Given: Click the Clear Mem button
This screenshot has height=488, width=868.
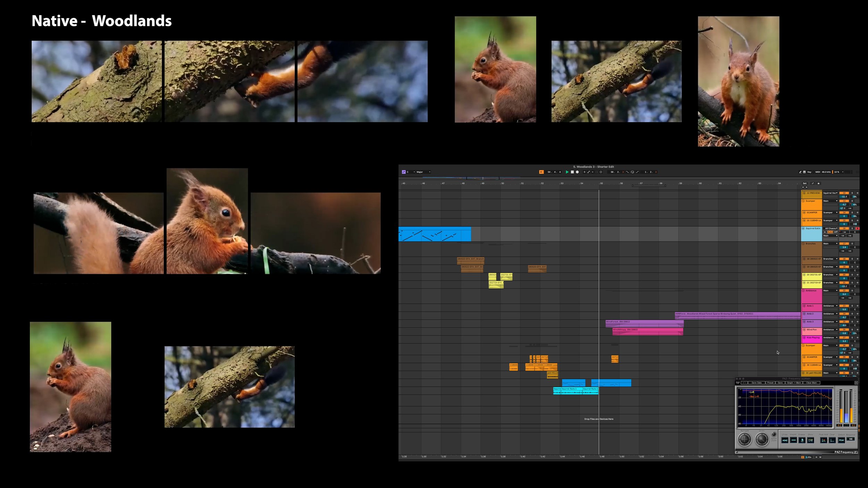Looking at the screenshot, I should coord(811,383).
